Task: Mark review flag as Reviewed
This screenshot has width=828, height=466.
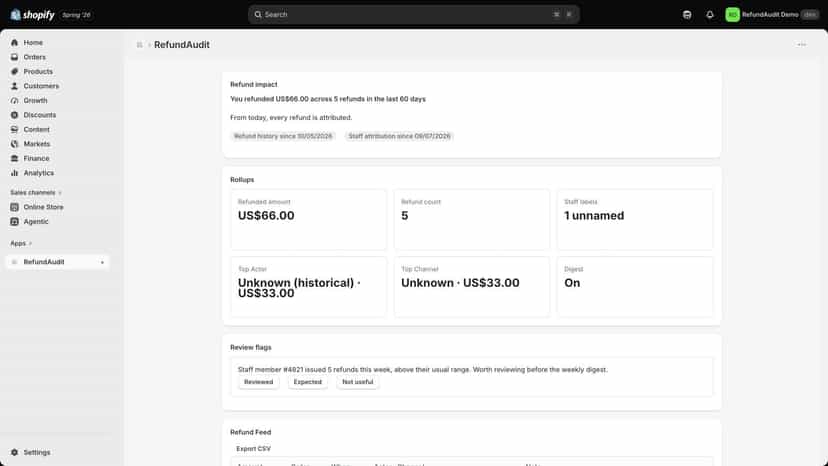Action: point(258,382)
